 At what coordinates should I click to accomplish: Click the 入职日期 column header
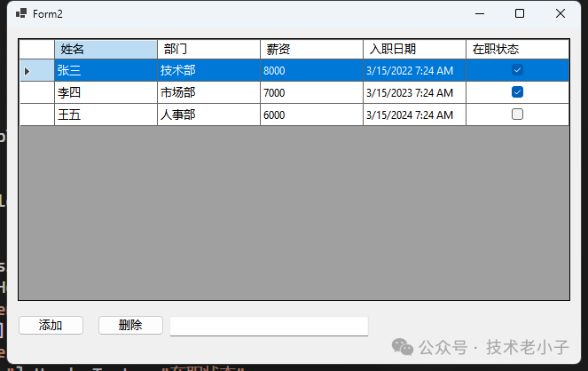coord(414,49)
